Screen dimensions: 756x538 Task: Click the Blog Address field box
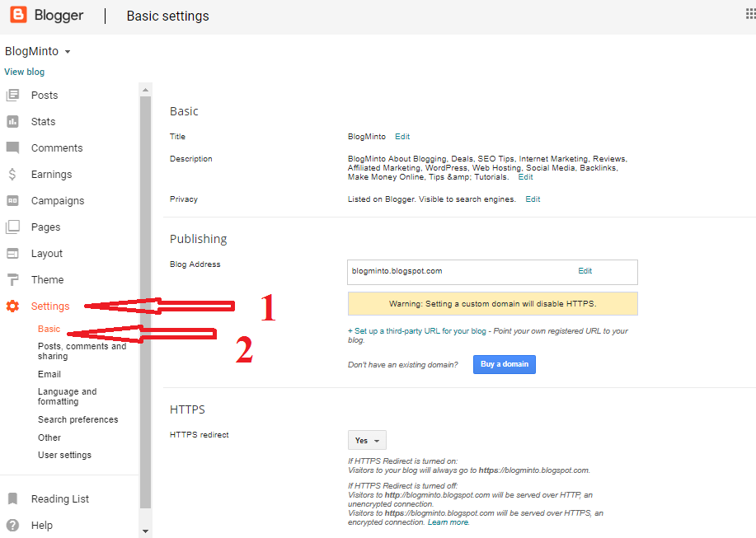click(x=492, y=272)
